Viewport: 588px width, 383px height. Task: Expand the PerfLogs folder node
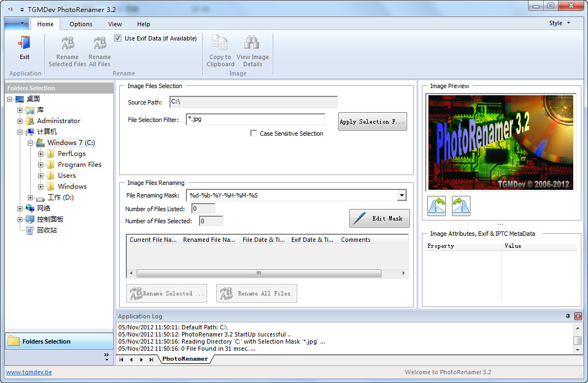click(x=41, y=154)
